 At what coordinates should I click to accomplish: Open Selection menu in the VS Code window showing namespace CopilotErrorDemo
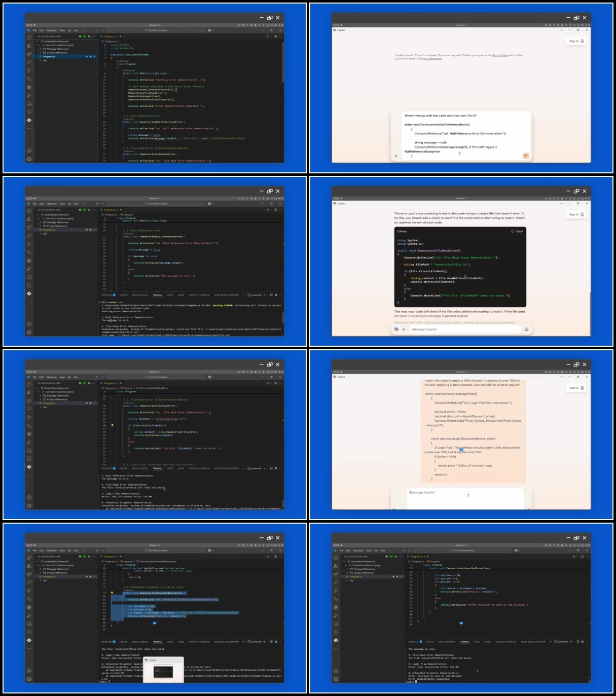click(x=52, y=30)
